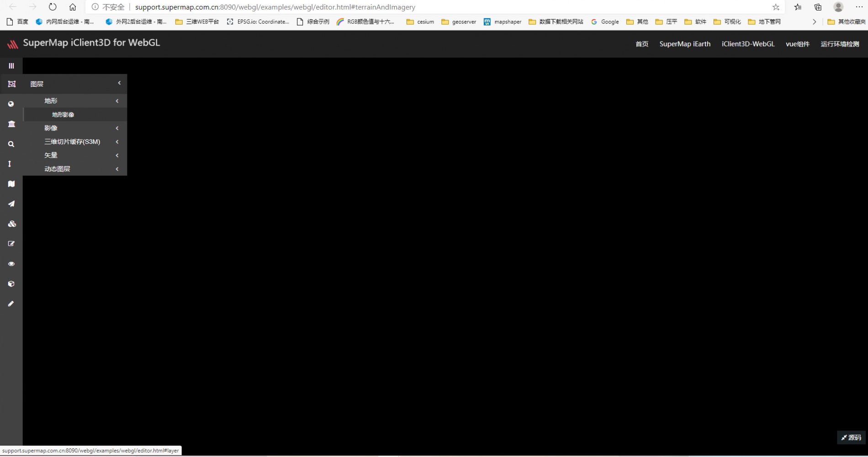Screen dimensions: 868x457
Task: Open the stacked cubes icon in sidebar
Action: [x=11, y=224]
